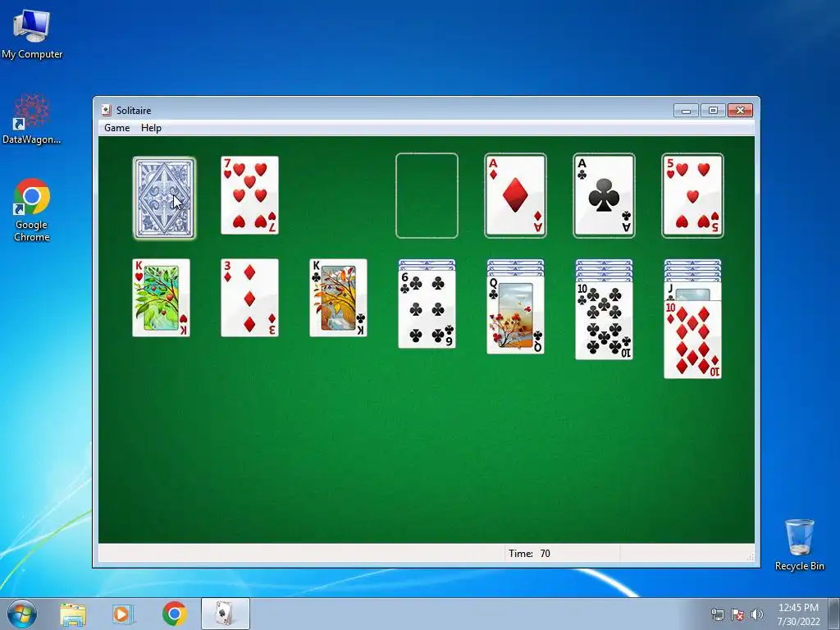Select the 5 of hearts foundation

[692, 195]
